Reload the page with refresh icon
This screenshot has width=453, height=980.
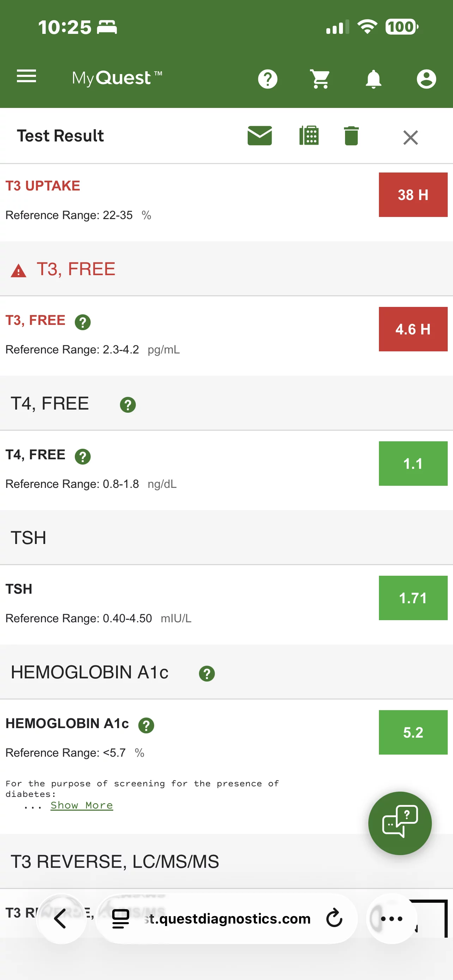click(334, 919)
